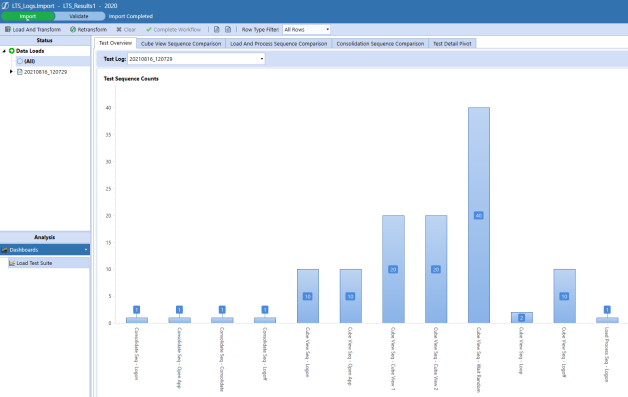
Task: Open the Row Type Filter dropdown
Action: (x=306, y=29)
